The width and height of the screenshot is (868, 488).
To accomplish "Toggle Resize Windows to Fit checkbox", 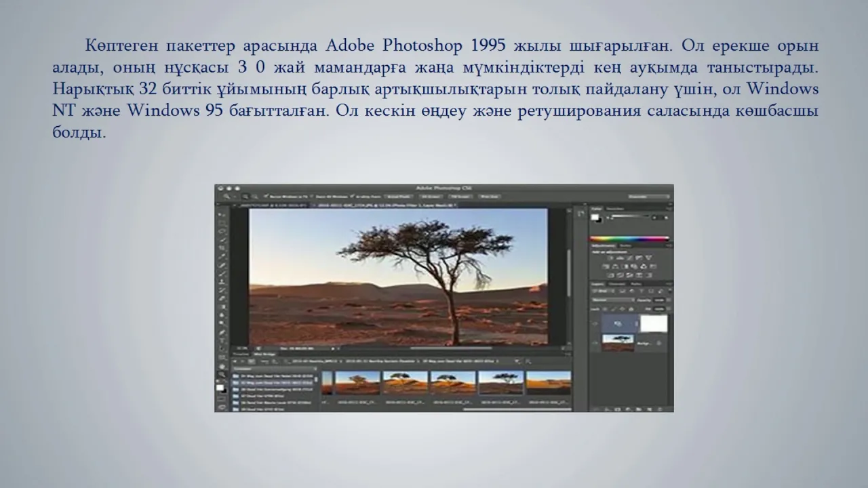I will 266,196.
